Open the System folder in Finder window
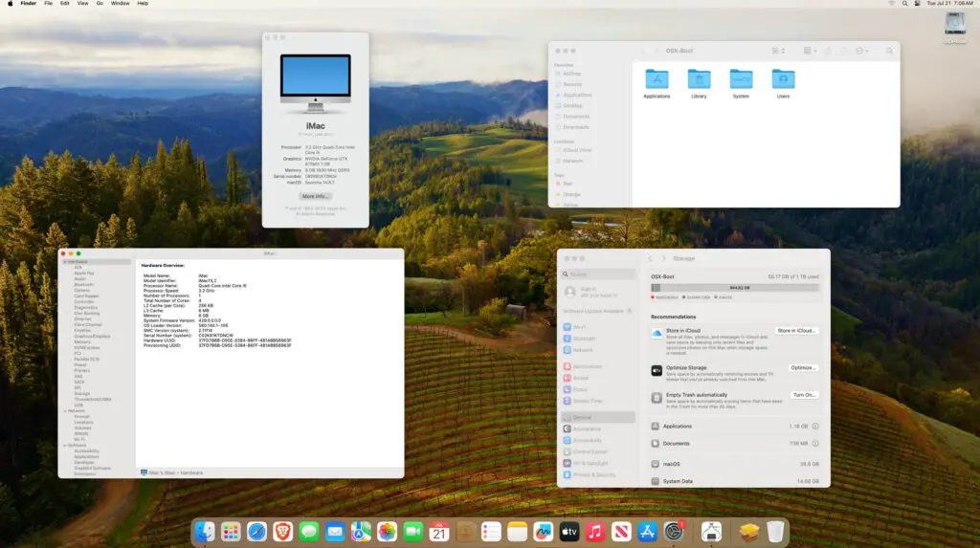Screen dimensions: 980x548 742,84
